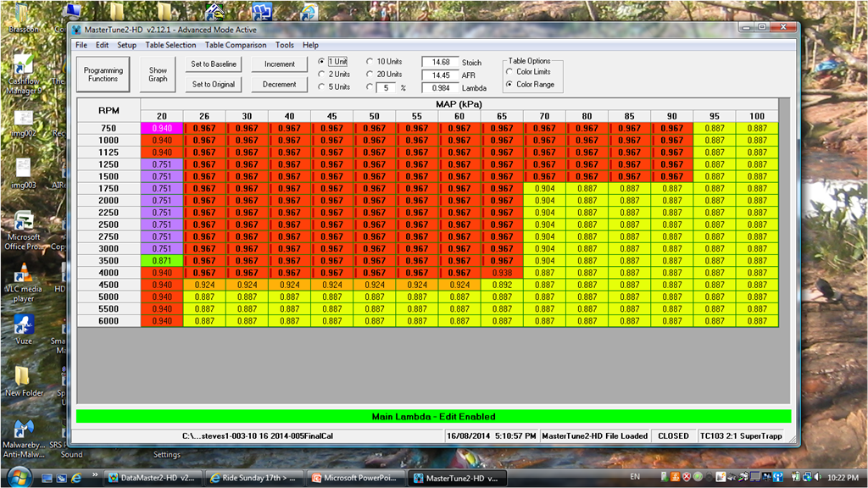The image size is (868, 488).
Task: Open the Setup menu
Action: (126, 45)
